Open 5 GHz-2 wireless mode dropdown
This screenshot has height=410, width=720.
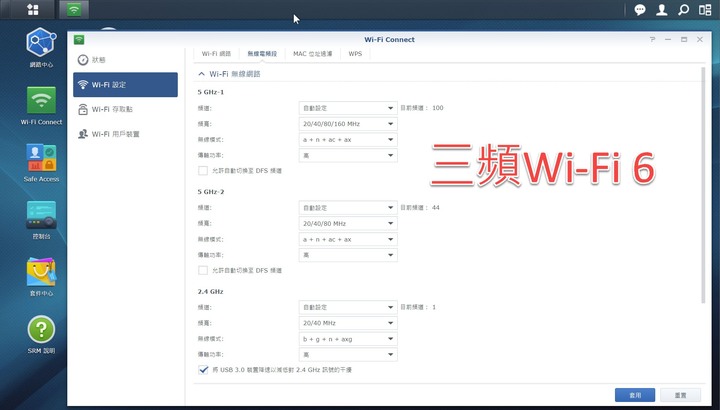pos(348,239)
